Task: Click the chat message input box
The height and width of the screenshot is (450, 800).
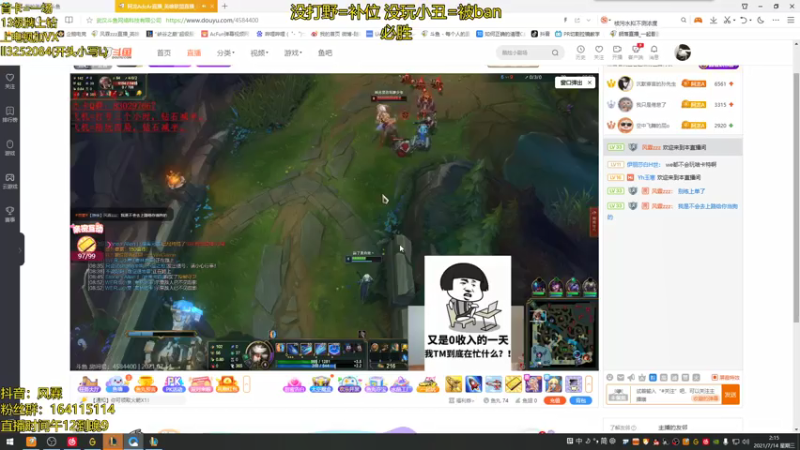Action: click(x=677, y=394)
